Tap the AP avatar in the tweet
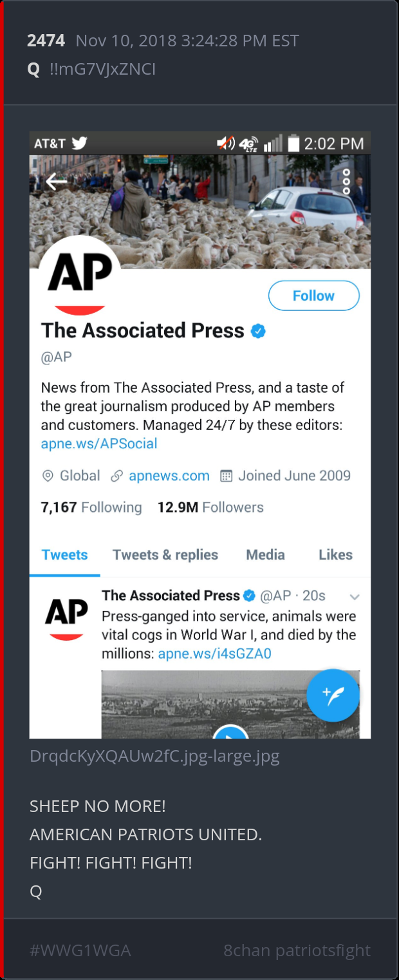This screenshot has height=980, width=399. pos(66,617)
